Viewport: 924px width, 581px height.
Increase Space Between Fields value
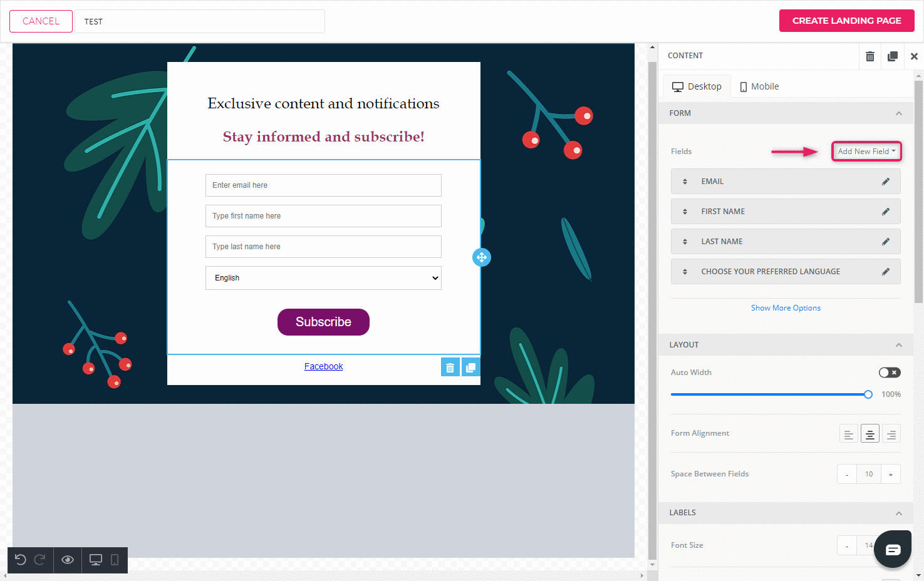pyautogui.click(x=891, y=474)
